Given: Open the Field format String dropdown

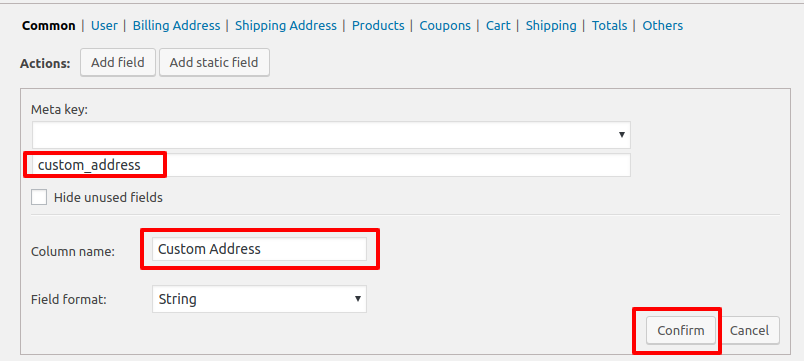Looking at the screenshot, I should pyautogui.click(x=259, y=299).
